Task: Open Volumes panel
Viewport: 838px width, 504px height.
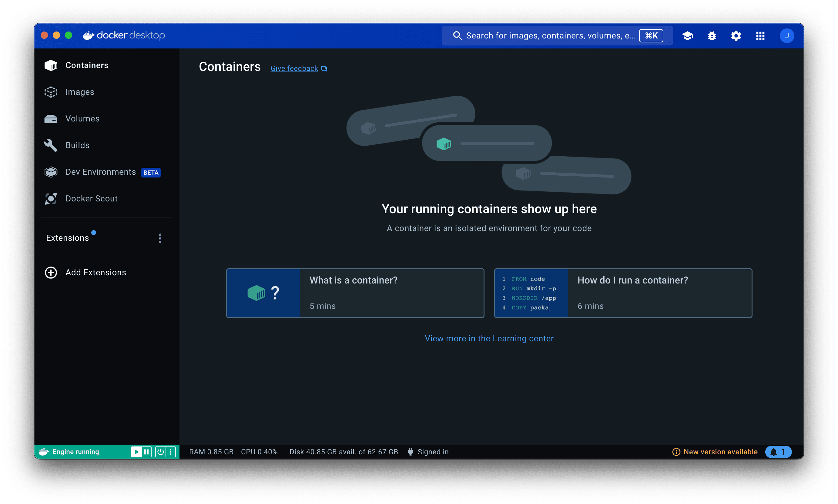Action: point(82,118)
